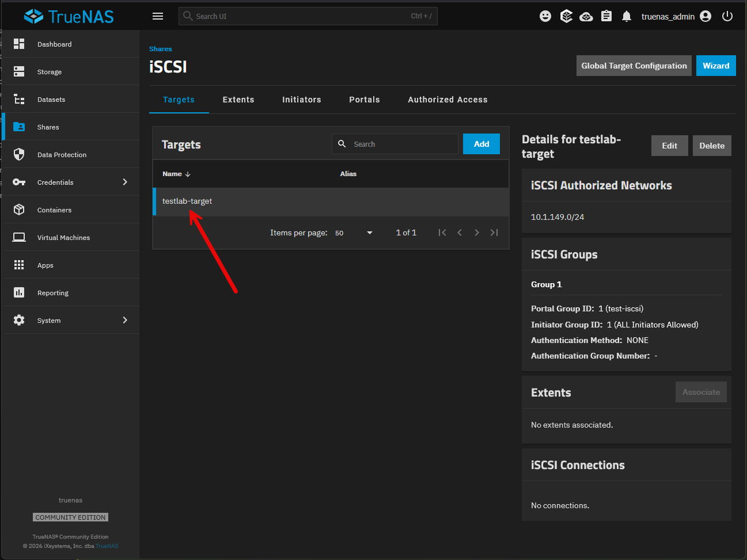Open the Datasets page
The image size is (747, 560).
pyautogui.click(x=71, y=99)
